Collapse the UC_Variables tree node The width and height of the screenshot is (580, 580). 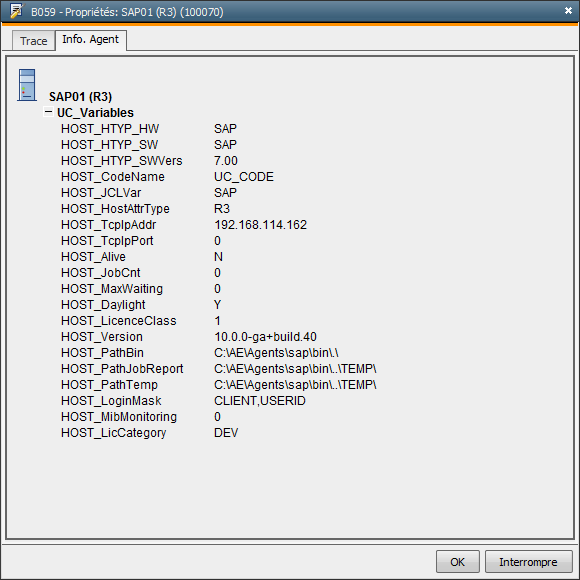click(x=48, y=111)
